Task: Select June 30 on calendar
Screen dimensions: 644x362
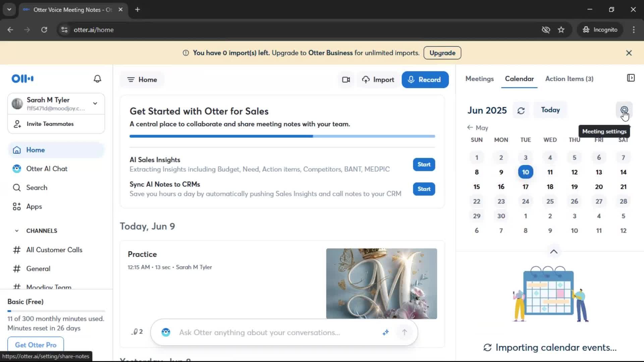Action: [x=501, y=216]
